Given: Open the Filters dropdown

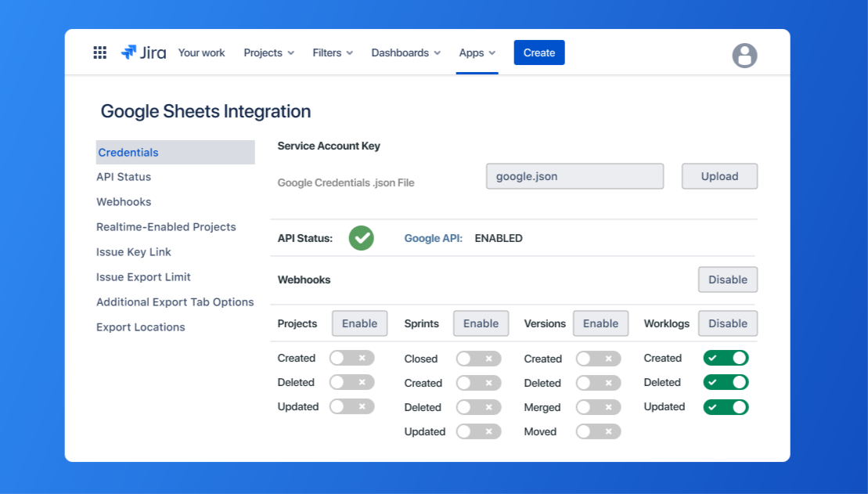Looking at the screenshot, I should (333, 52).
